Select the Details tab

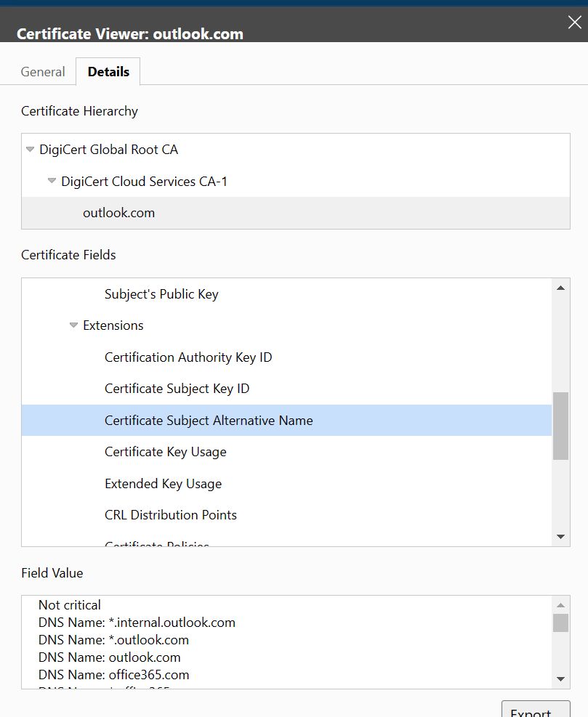[x=108, y=72]
